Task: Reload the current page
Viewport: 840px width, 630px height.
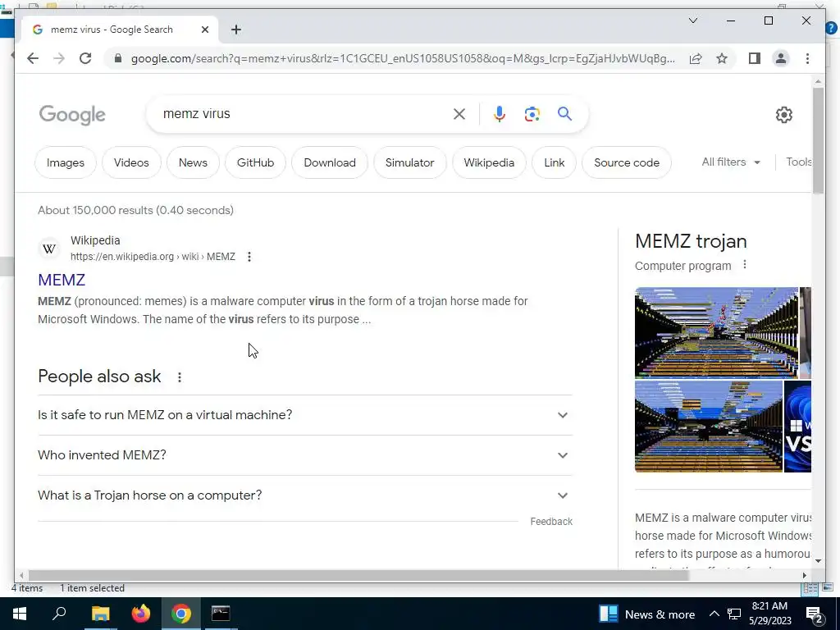Action: tap(85, 58)
